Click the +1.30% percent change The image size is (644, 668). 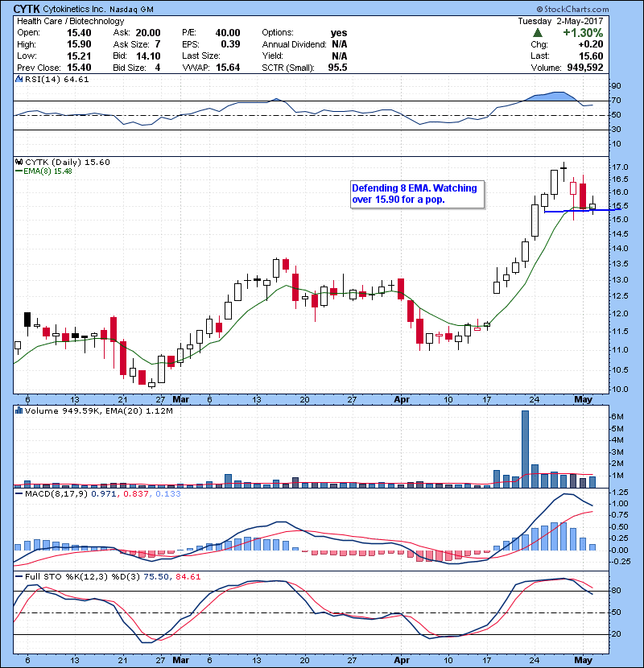pyautogui.click(x=583, y=33)
